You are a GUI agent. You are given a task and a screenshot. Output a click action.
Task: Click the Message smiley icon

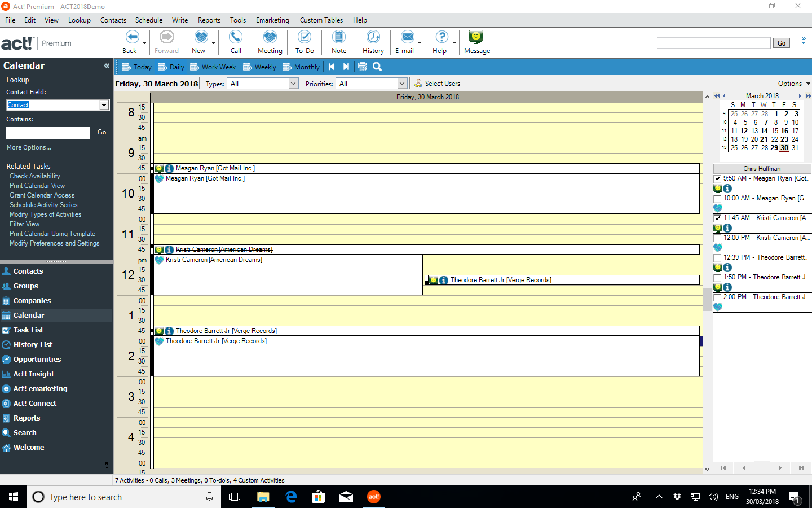coord(476,37)
